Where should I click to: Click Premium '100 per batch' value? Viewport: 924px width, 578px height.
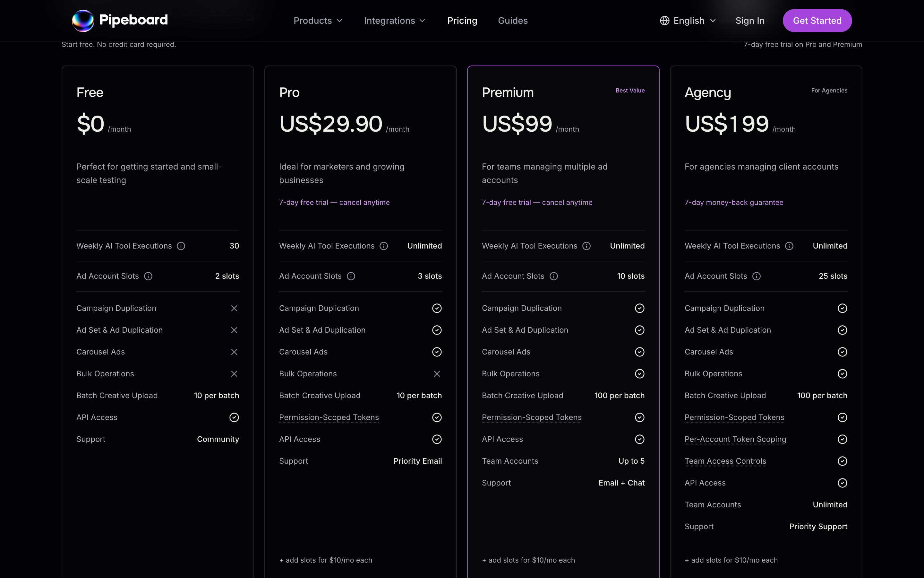[x=619, y=396]
